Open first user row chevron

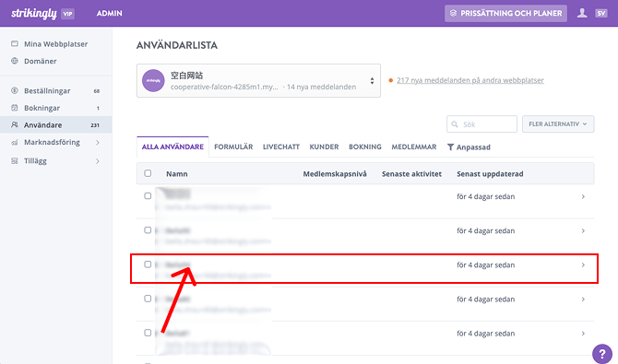tap(583, 196)
